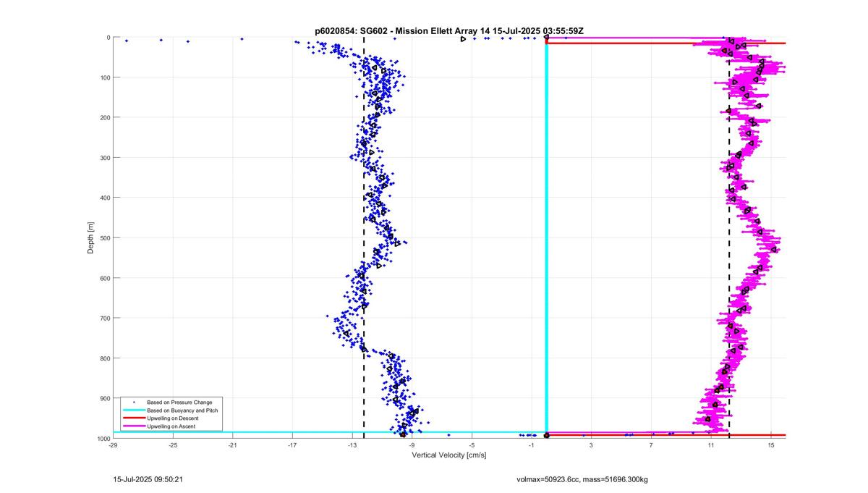Click x-axis tick label "-1"
The height and width of the screenshot is (493, 868).
tap(532, 445)
